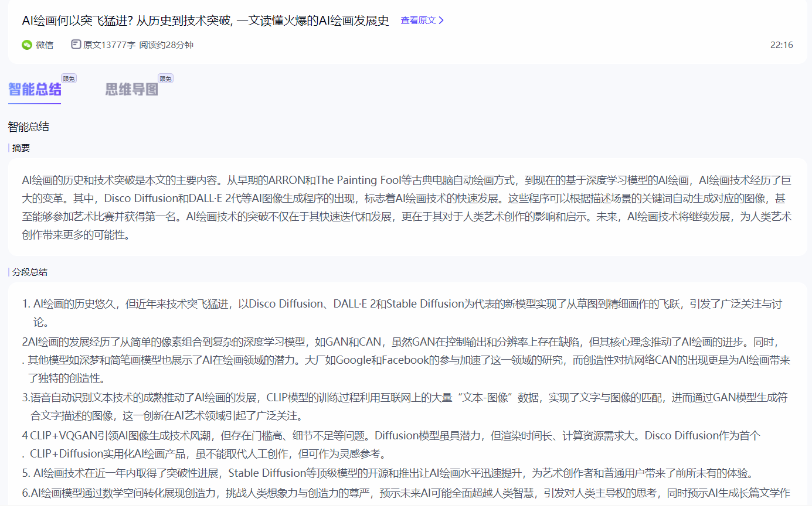812x519 pixels.
Task: Click the article title about AI绘画发展史
Action: [205, 21]
